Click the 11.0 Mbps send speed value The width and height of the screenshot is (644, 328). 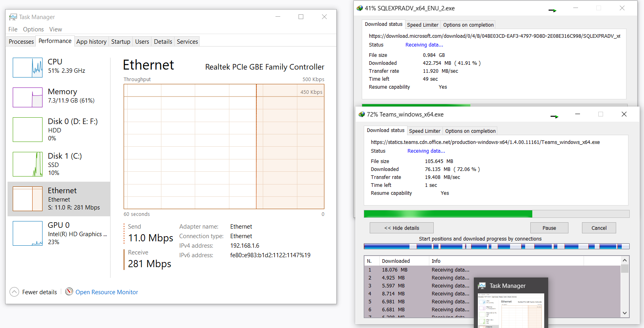pos(151,238)
